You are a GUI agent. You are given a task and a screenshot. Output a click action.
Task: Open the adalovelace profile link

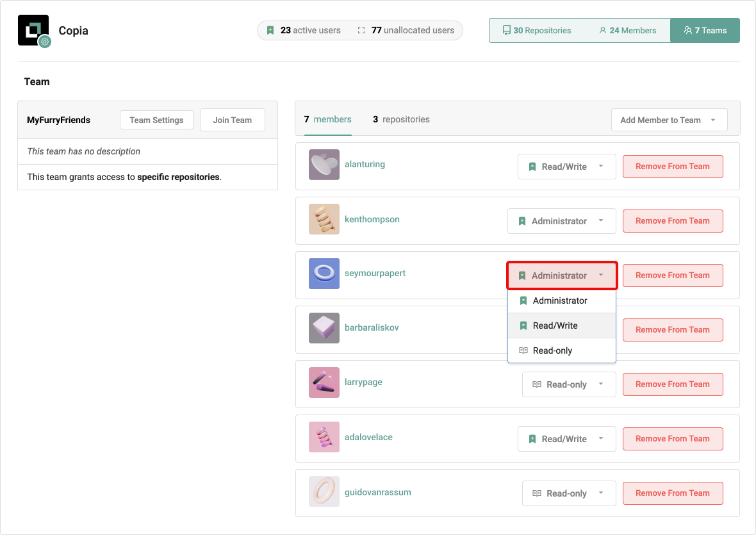coord(368,437)
